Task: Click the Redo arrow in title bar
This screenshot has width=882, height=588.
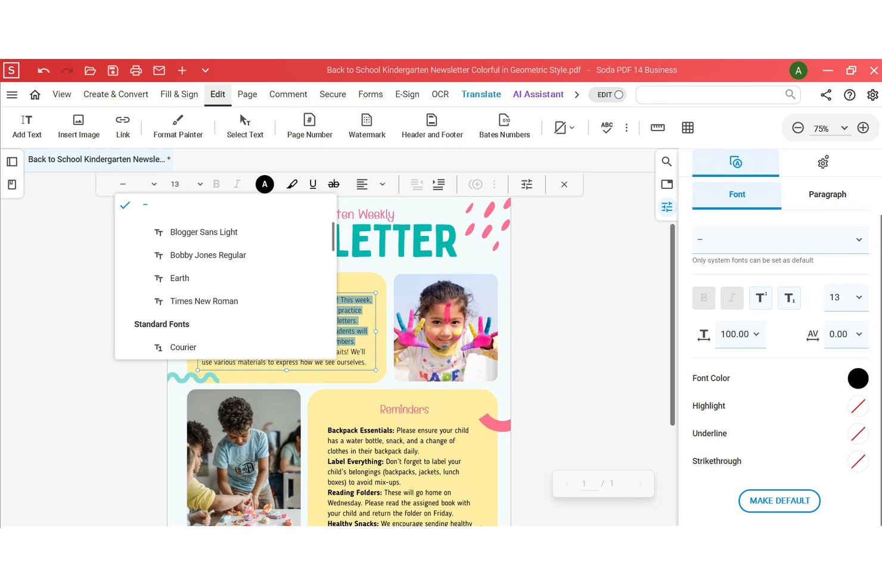Action: coord(67,70)
